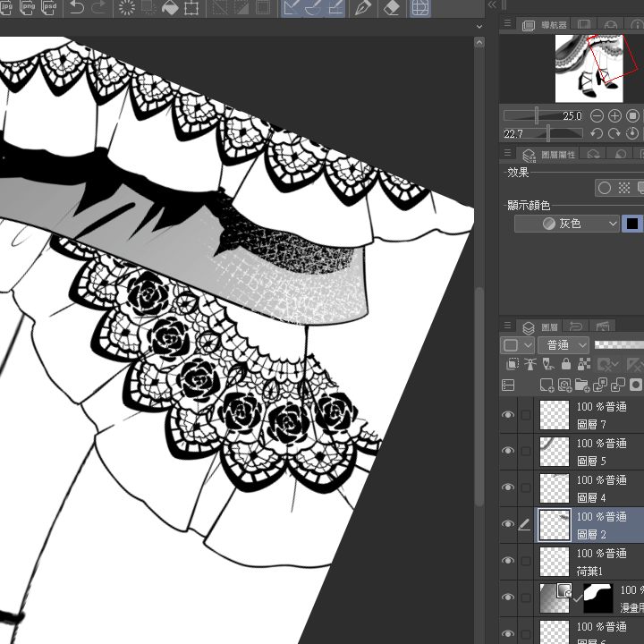
Task: Click the black layer color swatch
Action: pos(632,224)
